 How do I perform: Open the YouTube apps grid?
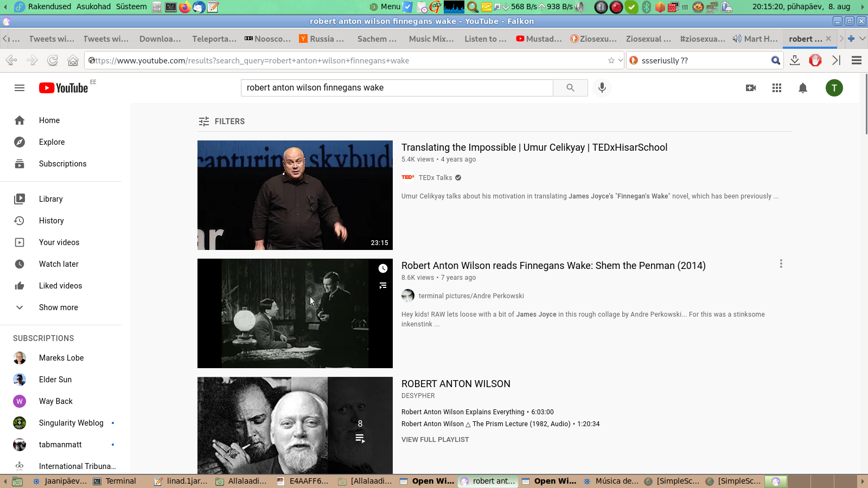pyautogui.click(x=777, y=88)
